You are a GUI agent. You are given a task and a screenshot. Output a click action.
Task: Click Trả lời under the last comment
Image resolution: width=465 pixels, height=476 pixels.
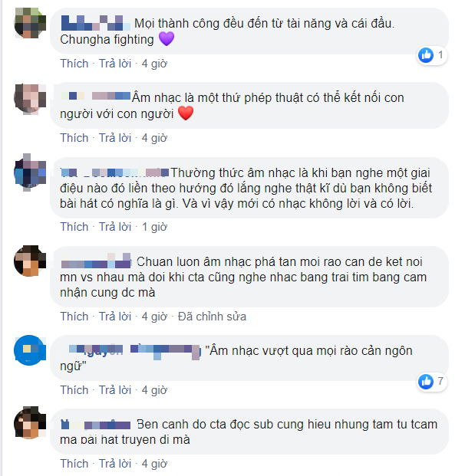point(115,464)
